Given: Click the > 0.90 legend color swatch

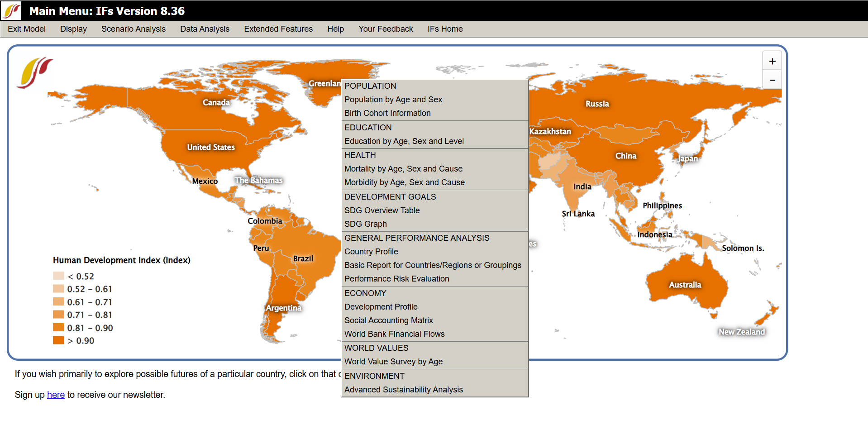Looking at the screenshot, I should point(58,340).
